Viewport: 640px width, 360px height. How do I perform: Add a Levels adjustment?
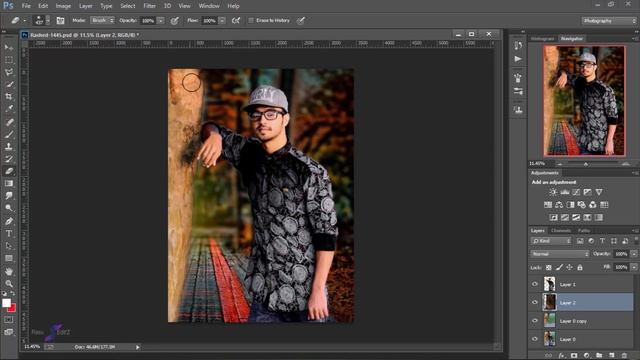(564, 192)
